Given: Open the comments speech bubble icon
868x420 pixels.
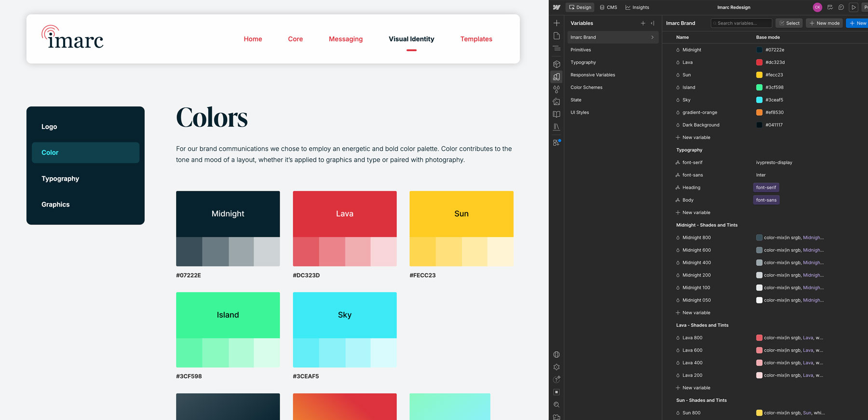Looking at the screenshot, I should [841, 7].
